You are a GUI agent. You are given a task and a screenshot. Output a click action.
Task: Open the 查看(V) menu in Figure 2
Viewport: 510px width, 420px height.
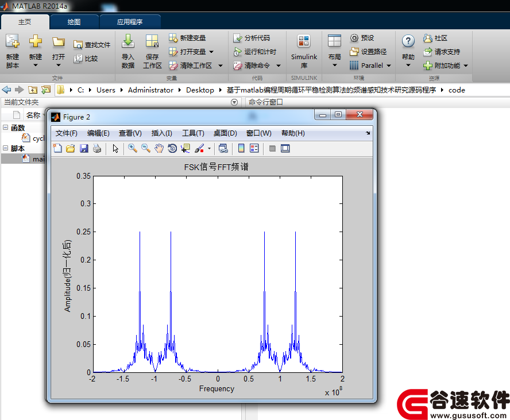point(130,133)
